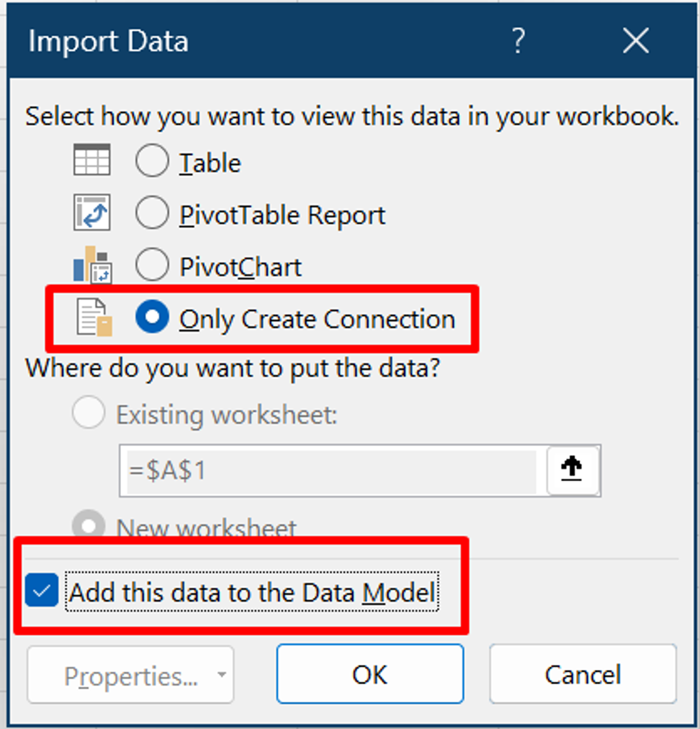Viewport: 700px width, 729px height.
Task: Select the PivotTable Report option
Action: tap(151, 213)
